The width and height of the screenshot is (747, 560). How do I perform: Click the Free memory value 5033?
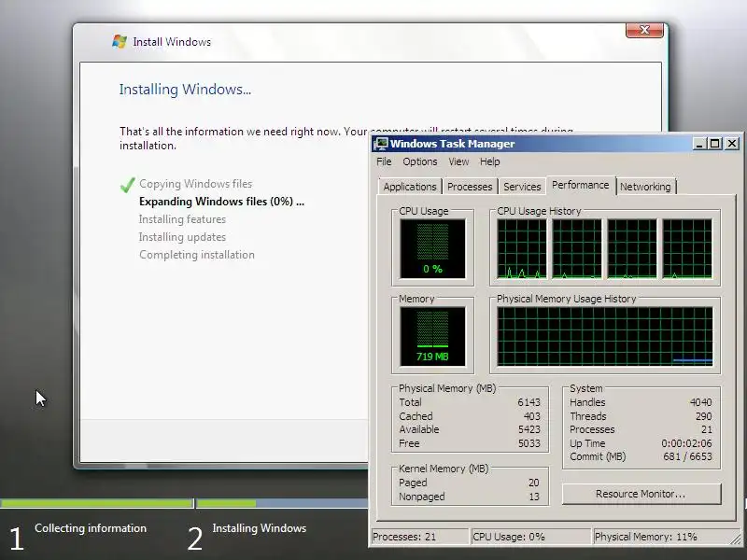(x=529, y=443)
